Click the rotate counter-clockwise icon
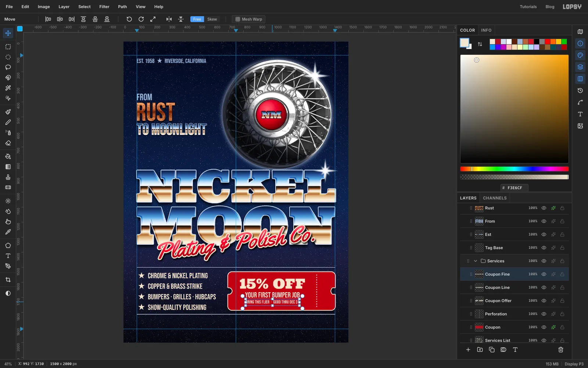This screenshot has width=588, height=368. click(129, 19)
